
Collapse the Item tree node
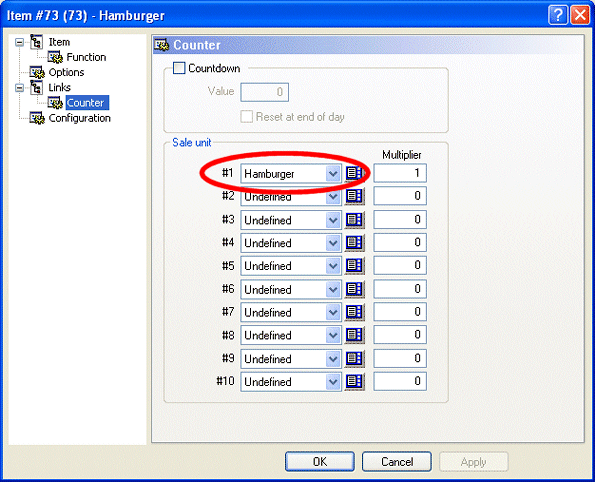[19, 42]
